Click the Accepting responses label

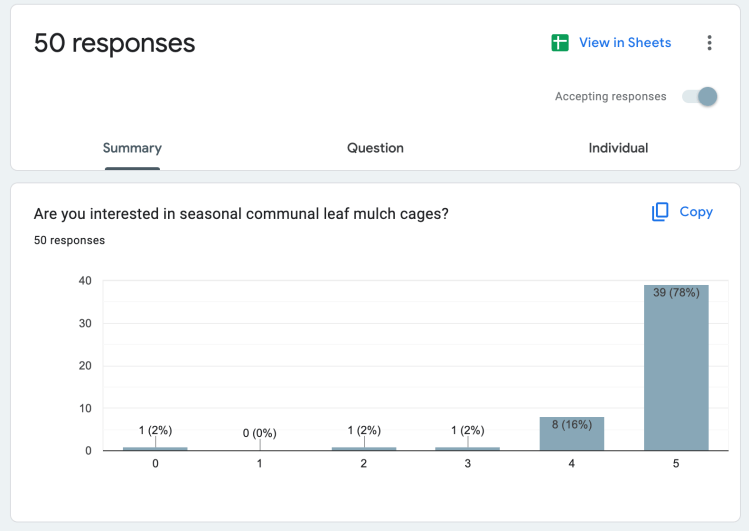pos(610,97)
